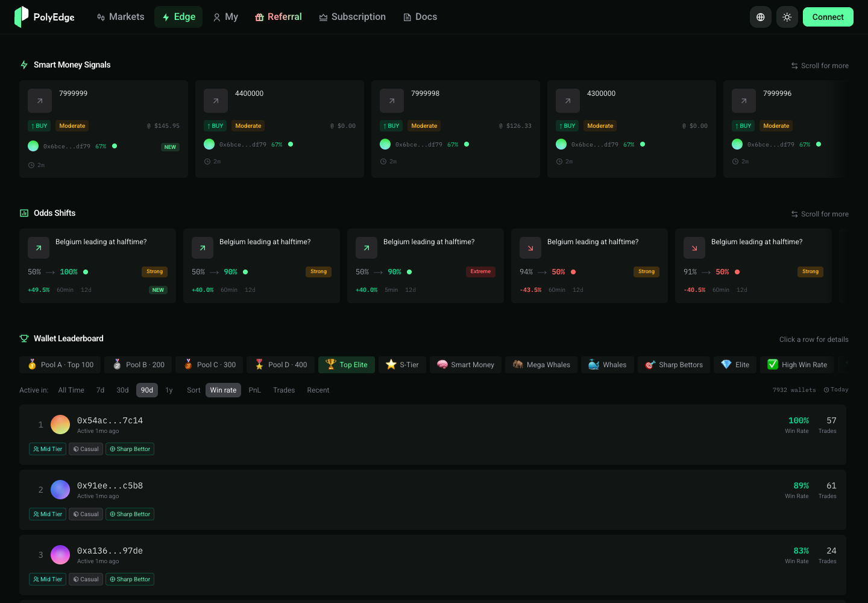Click up-arrow icon on 100% odds card
868x603 pixels.
click(x=39, y=248)
